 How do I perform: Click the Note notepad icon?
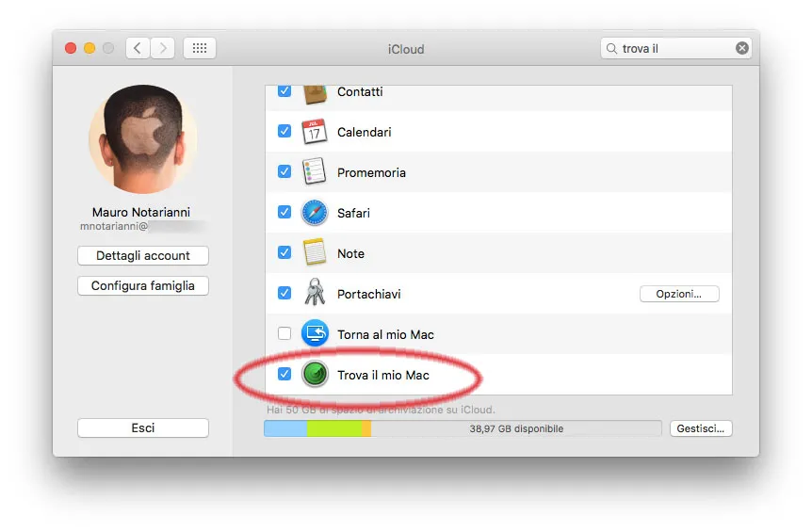point(315,252)
